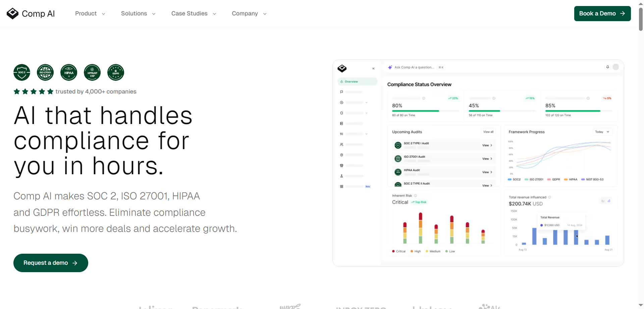This screenshot has width=644, height=309.
Task: Toggle HIPAA series in chart legend
Action: coord(571,179)
